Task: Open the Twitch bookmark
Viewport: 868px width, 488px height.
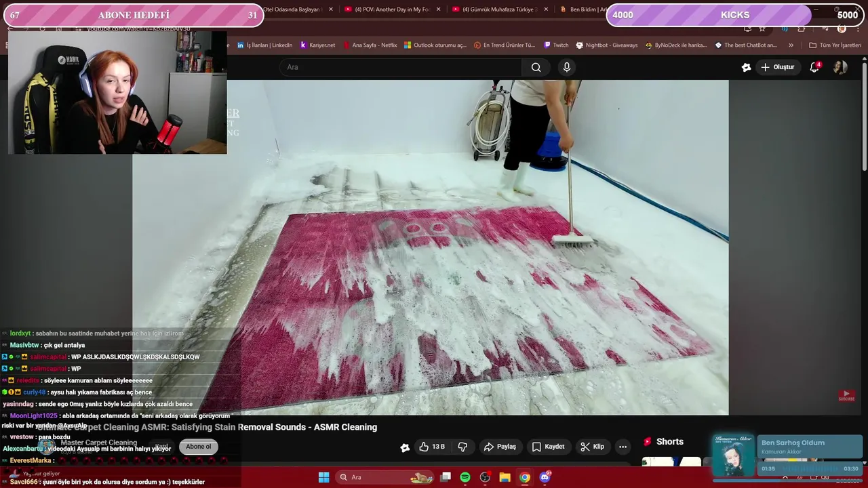Action: click(556, 45)
